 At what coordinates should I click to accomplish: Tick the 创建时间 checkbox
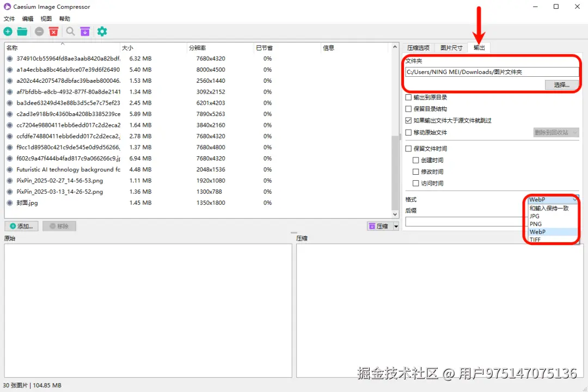pyautogui.click(x=415, y=160)
